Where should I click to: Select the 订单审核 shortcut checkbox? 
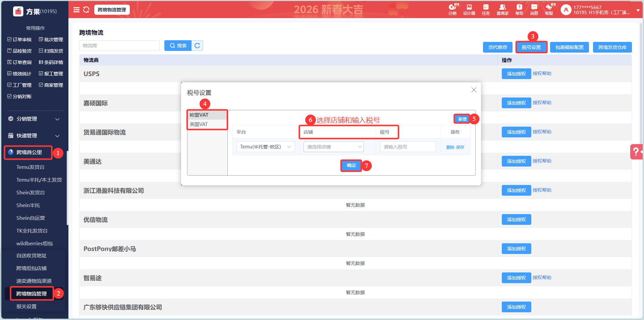(9, 40)
